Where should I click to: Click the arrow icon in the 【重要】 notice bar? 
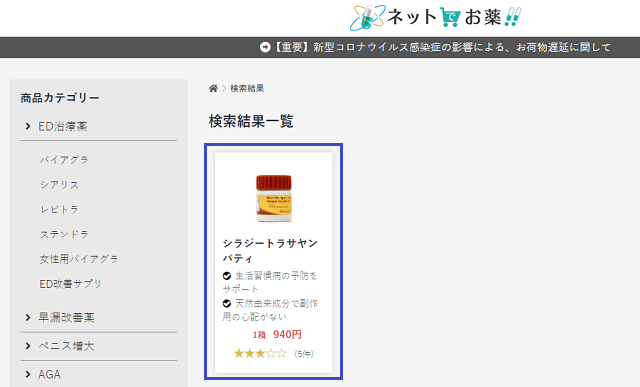point(265,47)
